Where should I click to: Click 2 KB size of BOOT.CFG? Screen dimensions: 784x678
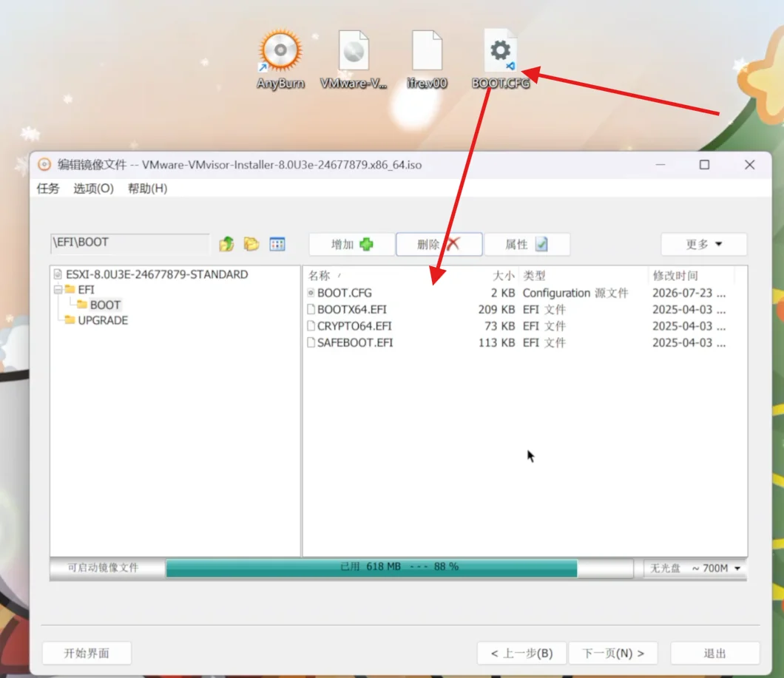[502, 293]
